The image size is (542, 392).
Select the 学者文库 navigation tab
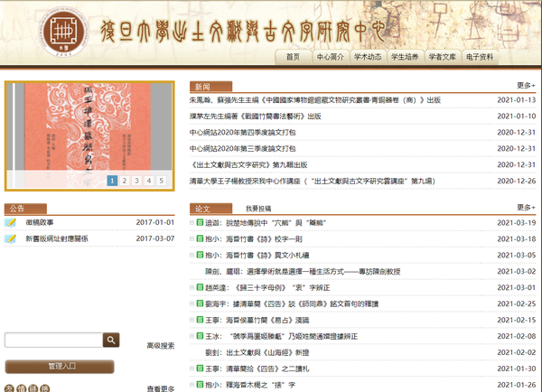click(442, 57)
